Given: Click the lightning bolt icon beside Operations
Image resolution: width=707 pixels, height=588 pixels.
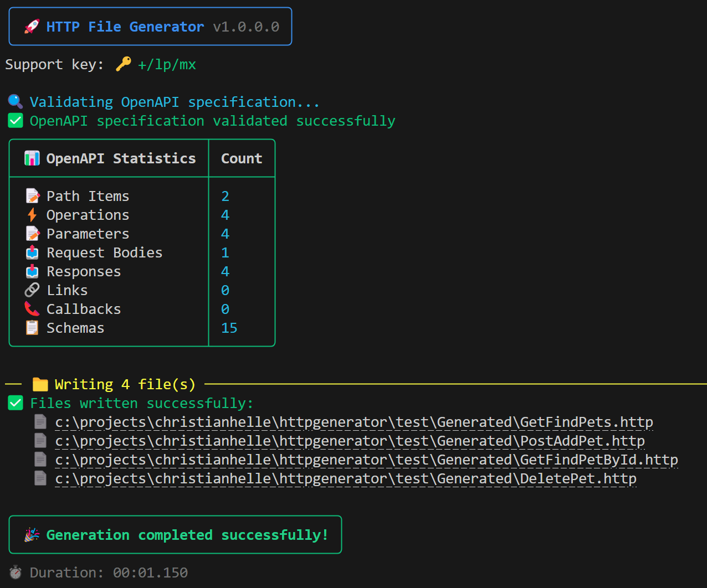Looking at the screenshot, I should pos(32,215).
